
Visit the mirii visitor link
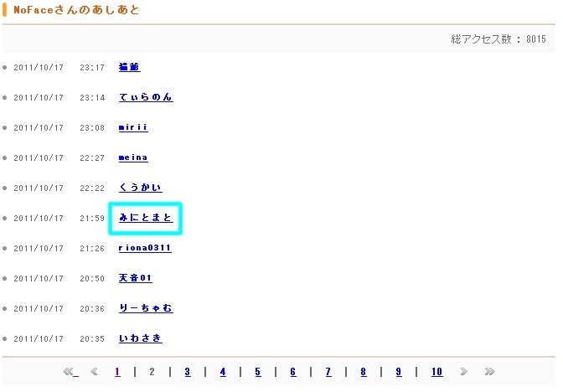click(x=133, y=127)
